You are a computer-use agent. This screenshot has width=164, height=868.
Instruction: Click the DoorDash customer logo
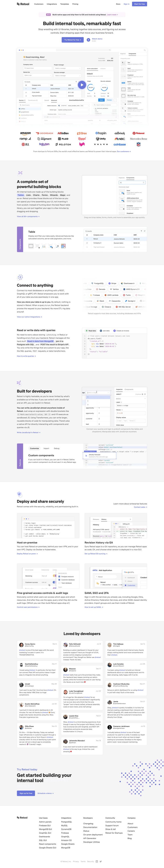click(44, 133)
